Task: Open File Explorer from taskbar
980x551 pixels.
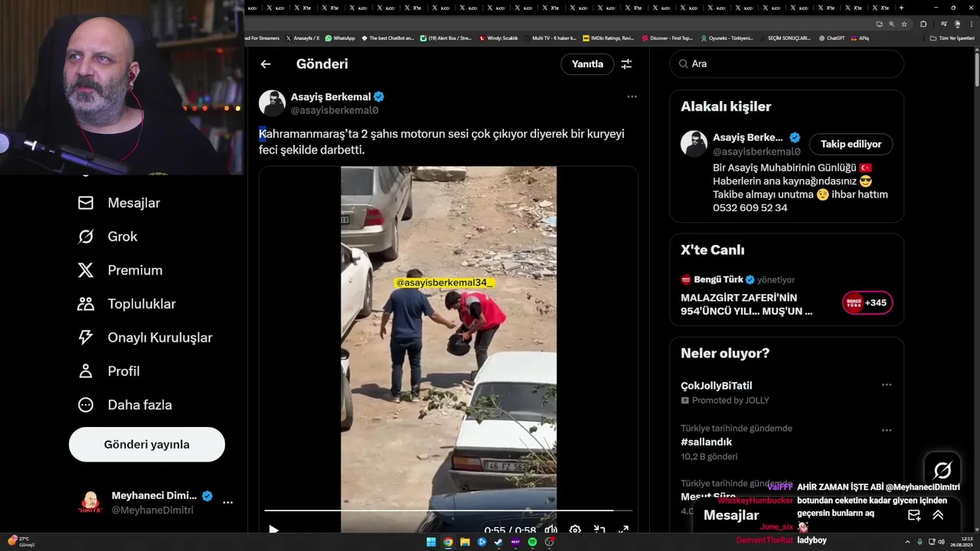Action: 465,543
